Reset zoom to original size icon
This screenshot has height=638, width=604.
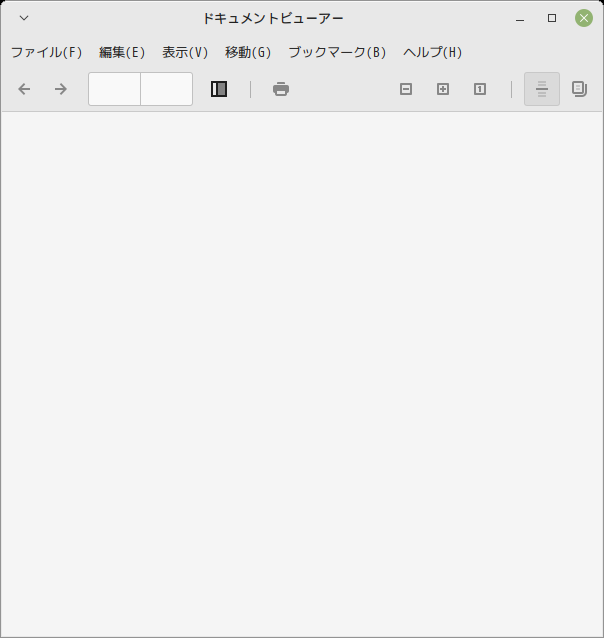pos(480,89)
